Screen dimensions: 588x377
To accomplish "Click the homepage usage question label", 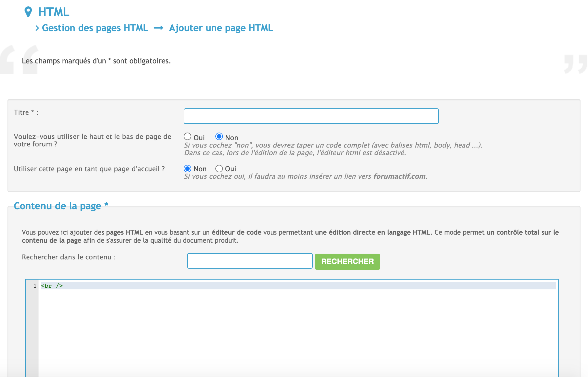I will coord(89,169).
